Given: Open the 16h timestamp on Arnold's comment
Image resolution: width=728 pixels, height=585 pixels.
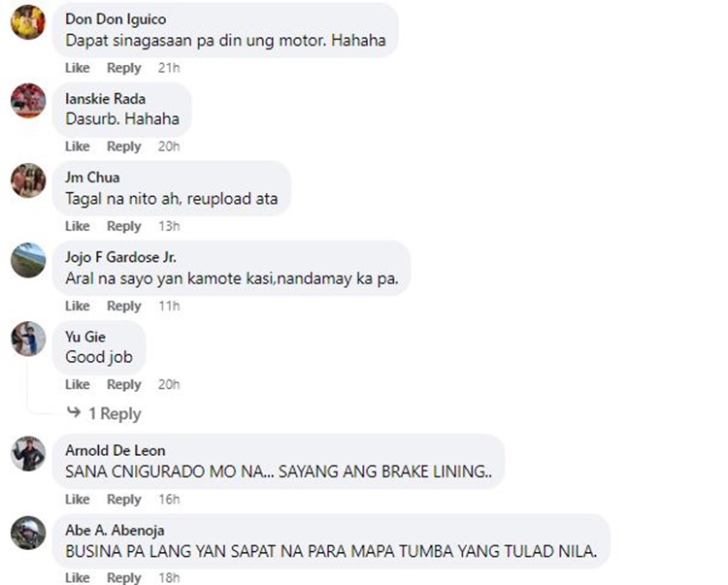Looking at the screenshot, I should (x=169, y=500).
